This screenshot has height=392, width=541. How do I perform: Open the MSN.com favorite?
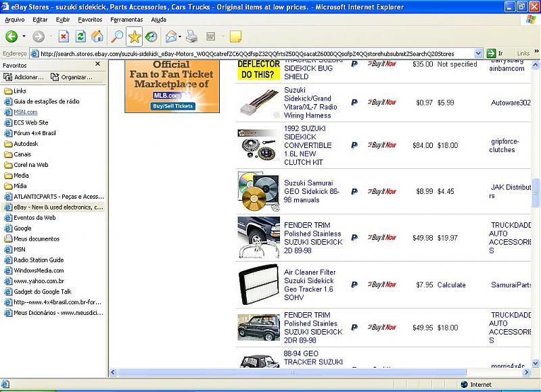(21, 112)
